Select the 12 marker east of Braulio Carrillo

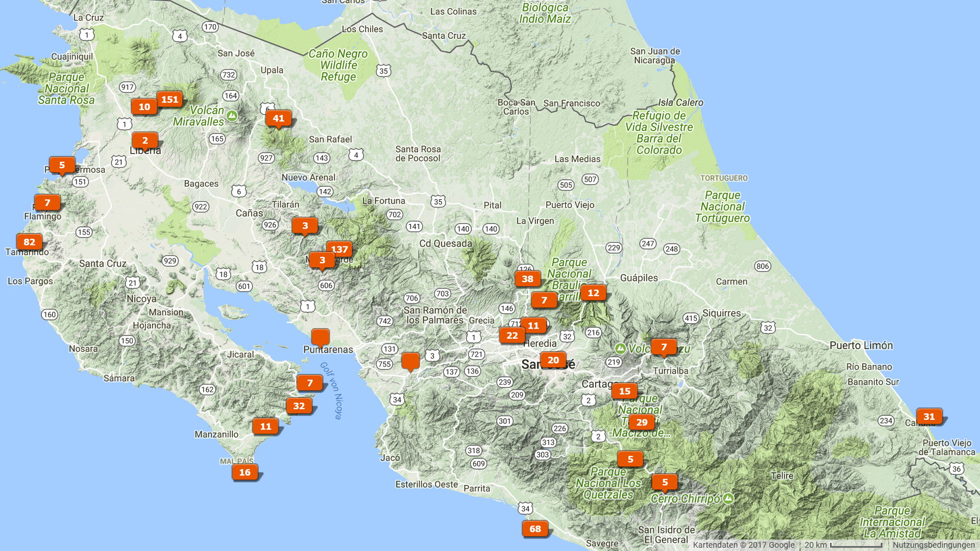[593, 293]
